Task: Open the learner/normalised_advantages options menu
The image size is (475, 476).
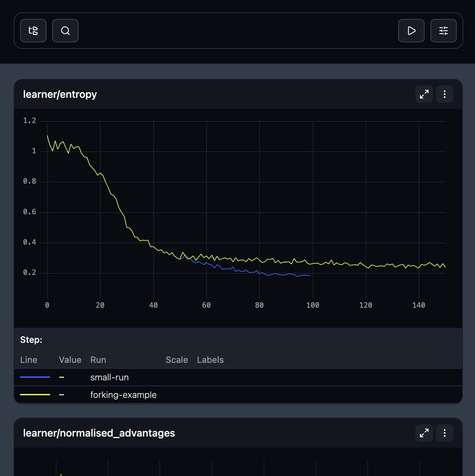Action: (x=445, y=433)
